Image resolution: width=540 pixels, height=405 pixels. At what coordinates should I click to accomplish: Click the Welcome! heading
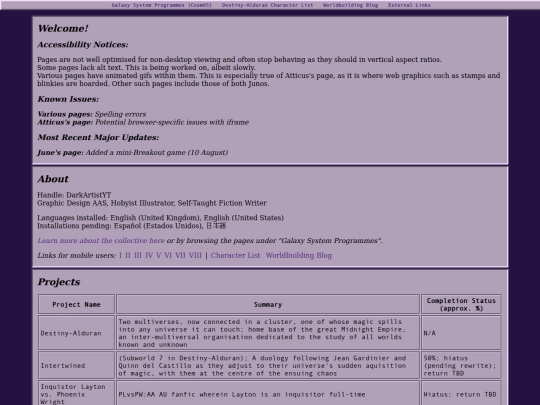(x=63, y=29)
